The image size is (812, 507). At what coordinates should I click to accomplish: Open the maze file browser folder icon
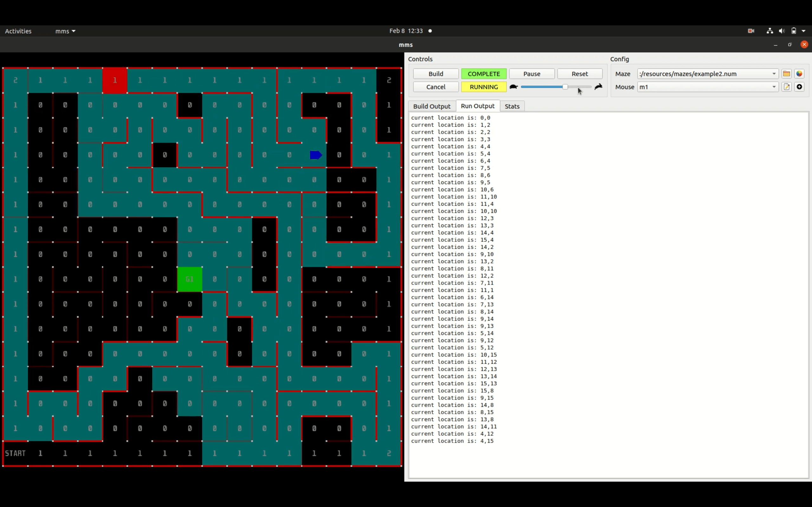pyautogui.click(x=787, y=74)
